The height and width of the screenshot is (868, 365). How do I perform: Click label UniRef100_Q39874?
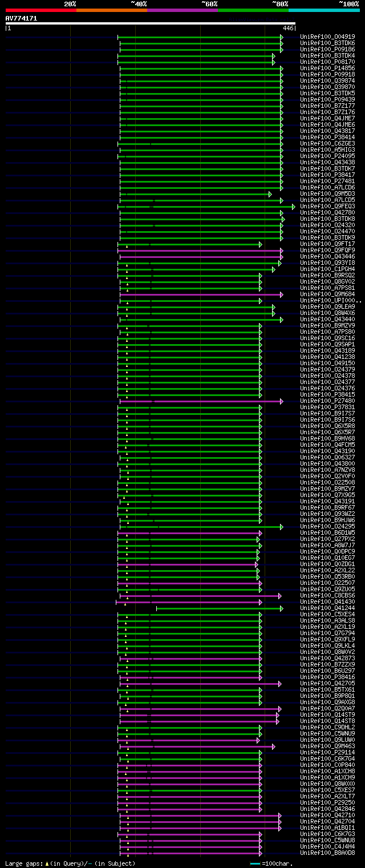click(x=328, y=81)
